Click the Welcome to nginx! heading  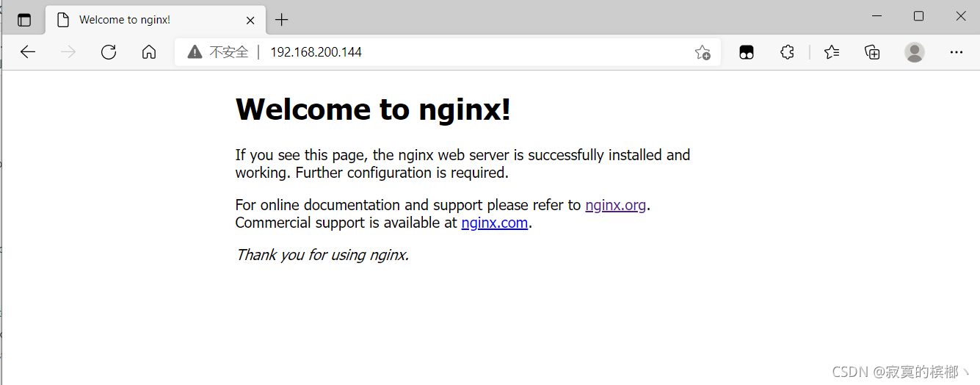click(373, 109)
